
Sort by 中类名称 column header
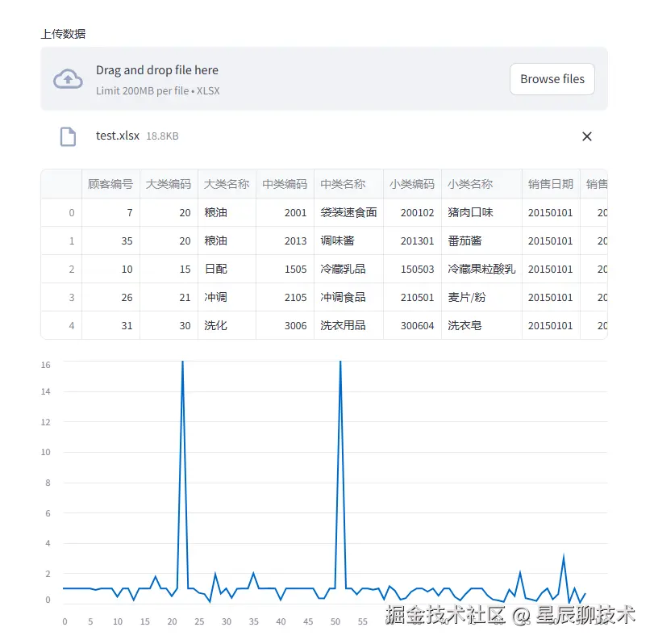[348, 184]
